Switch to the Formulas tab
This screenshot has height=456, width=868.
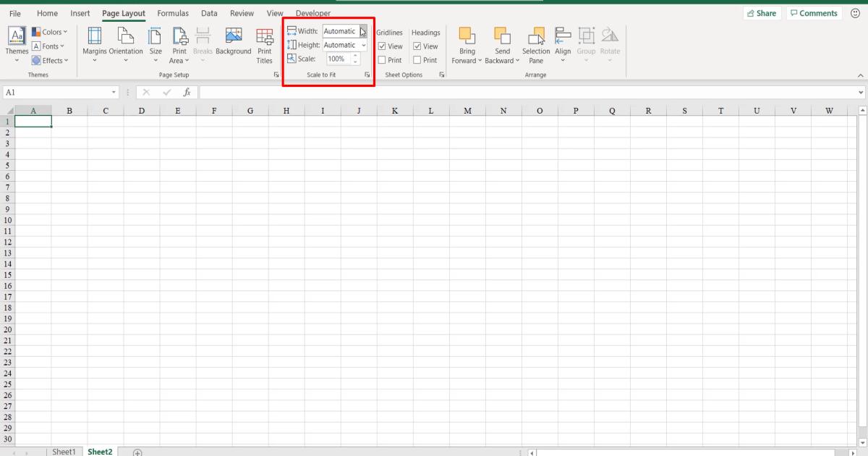(x=173, y=13)
